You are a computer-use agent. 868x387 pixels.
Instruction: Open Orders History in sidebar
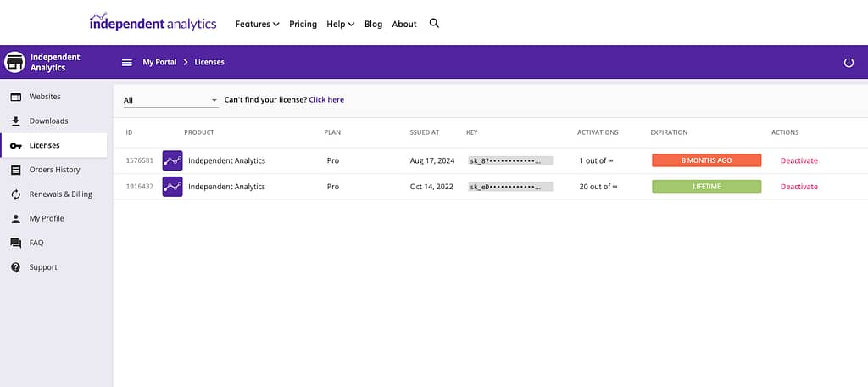click(54, 170)
